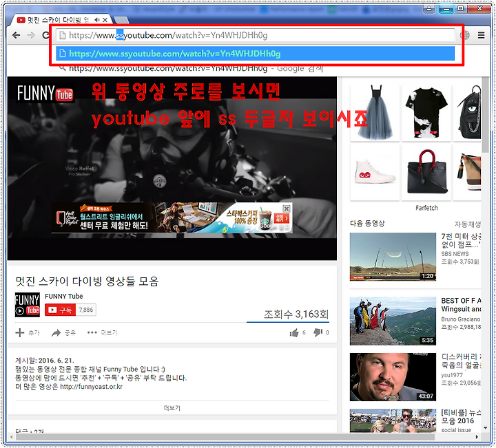This screenshot has height=448, width=496.
Task: Share the video with 공유 arrow
Action: click(x=63, y=332)
